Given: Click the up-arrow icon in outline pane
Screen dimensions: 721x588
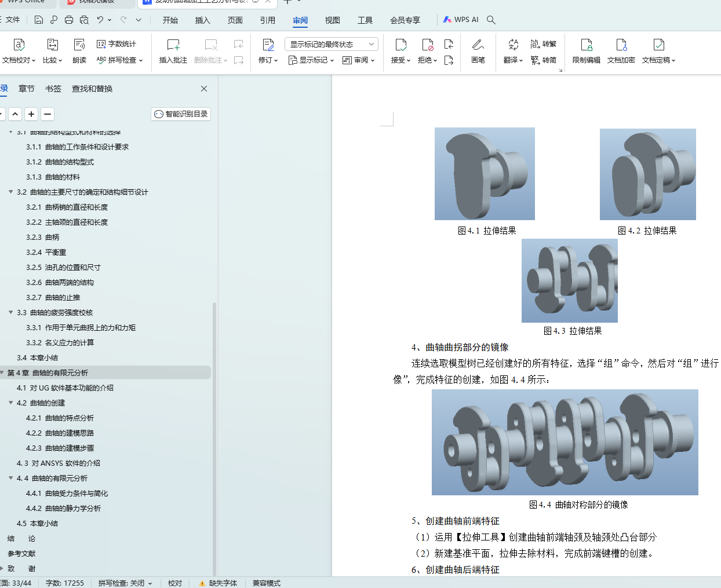Looking at the screenshot, I should (15, 114).
